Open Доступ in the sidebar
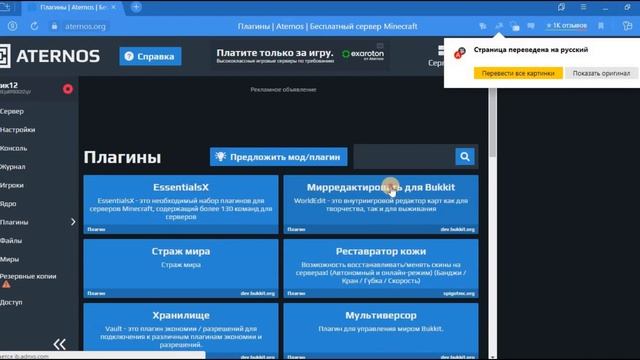The width and height of the screenshot is (640, 360). tap(11, 302)
